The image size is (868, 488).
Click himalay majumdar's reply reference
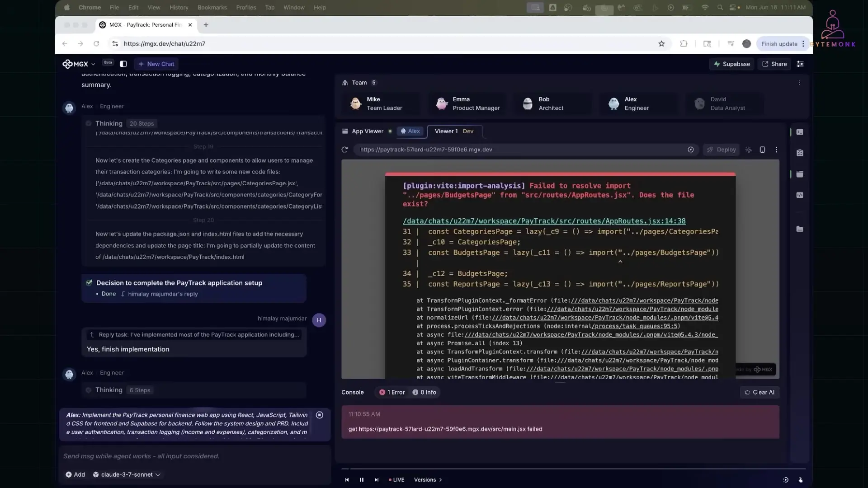[x=159, y=294]
